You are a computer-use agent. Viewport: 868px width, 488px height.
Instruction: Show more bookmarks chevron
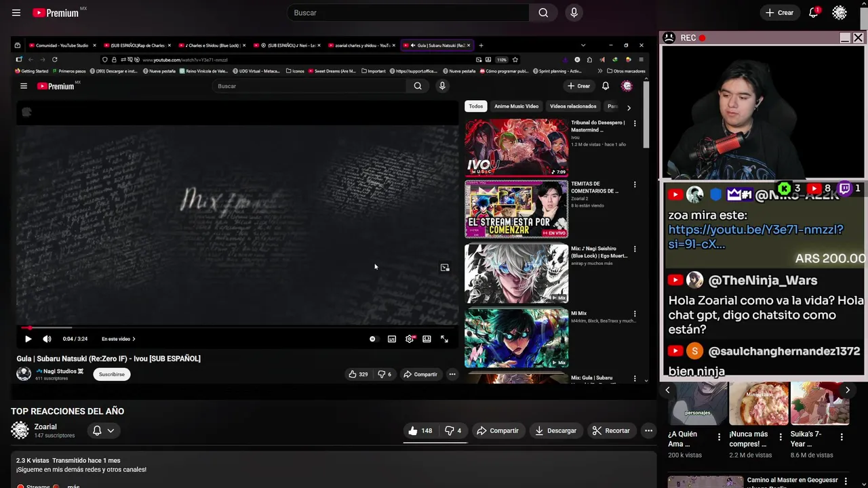[599, 70]
